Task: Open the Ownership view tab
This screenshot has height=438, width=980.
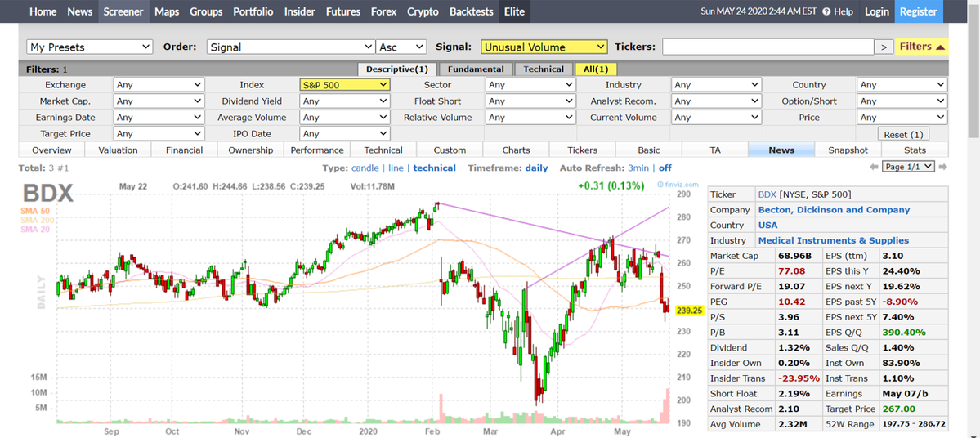Action: click(251, 150)
